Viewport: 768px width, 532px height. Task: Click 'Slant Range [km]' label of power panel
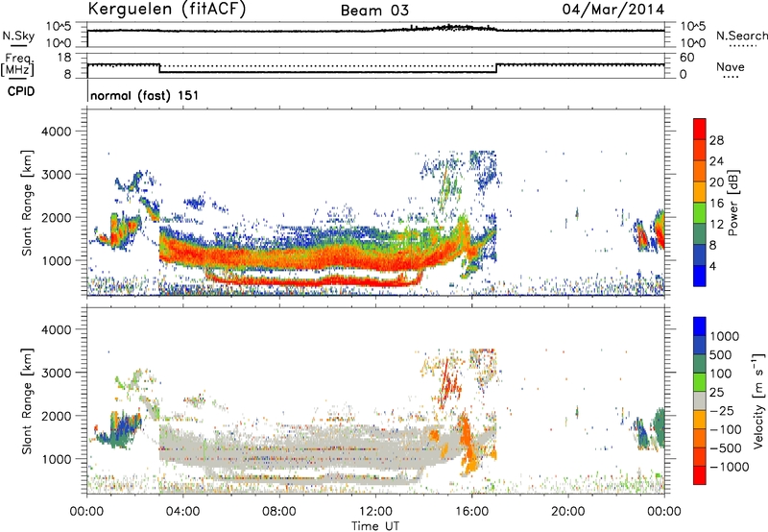click(x=27, y=203)
